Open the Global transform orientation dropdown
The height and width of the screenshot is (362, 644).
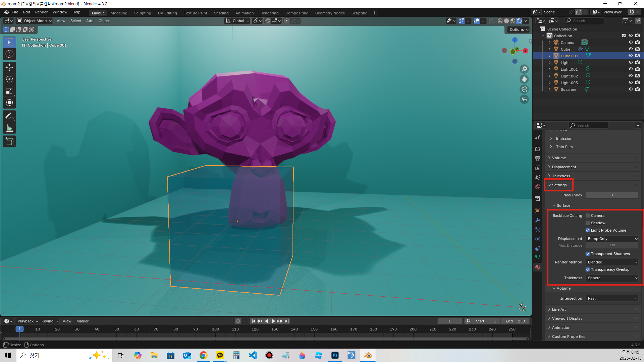[x=237, y=21]
